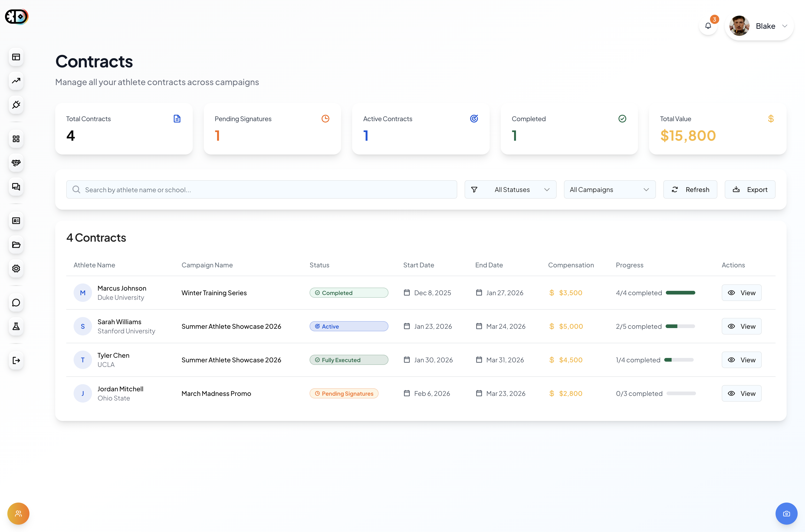Open the All Campaigns dropdown

pos(609,190)
